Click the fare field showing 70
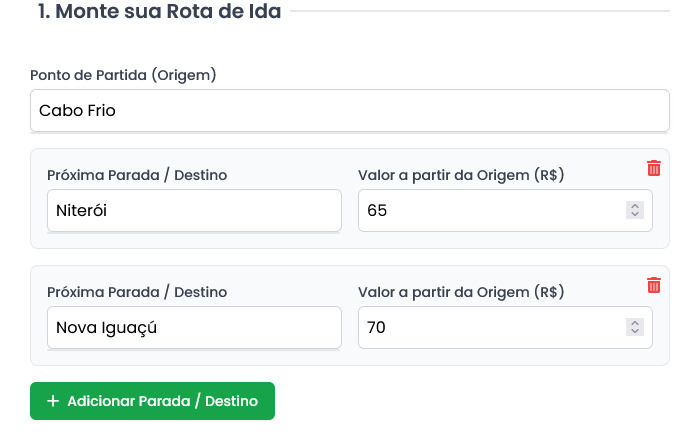Viewport: 679px width, 434px height. click(490, 327)
